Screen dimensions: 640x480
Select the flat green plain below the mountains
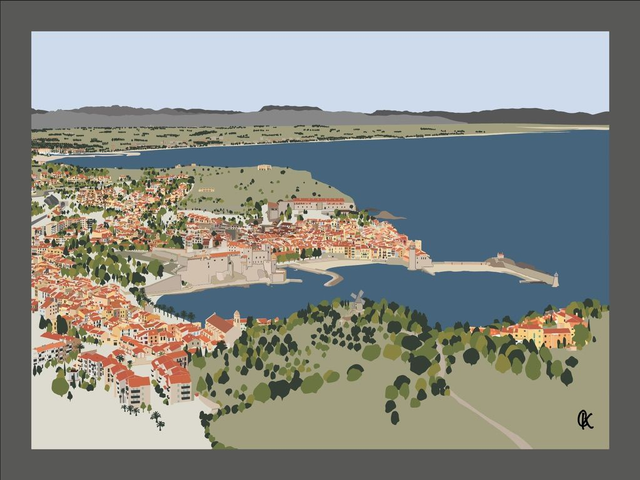(x=300, y=135)
